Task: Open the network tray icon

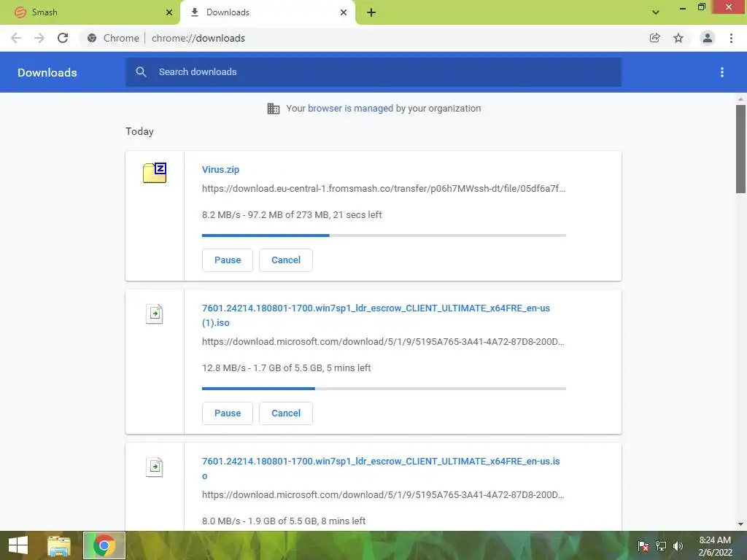Action: [661, 545]
